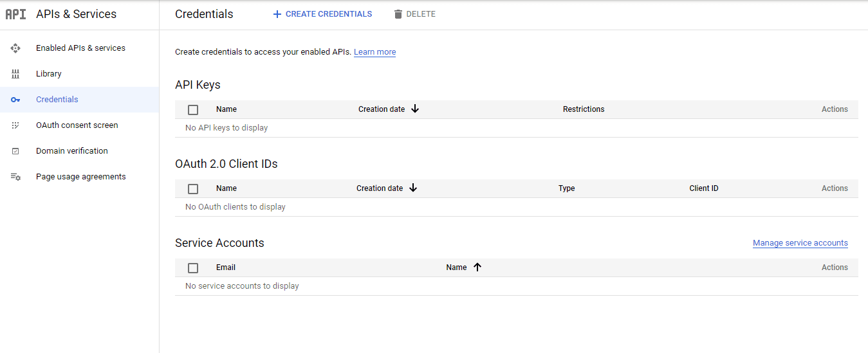Toggle the select-all checkbox in OAuth 2.0 Client IDs
The width and height of the screenshot is (868, 353).
tap(193, 189)
